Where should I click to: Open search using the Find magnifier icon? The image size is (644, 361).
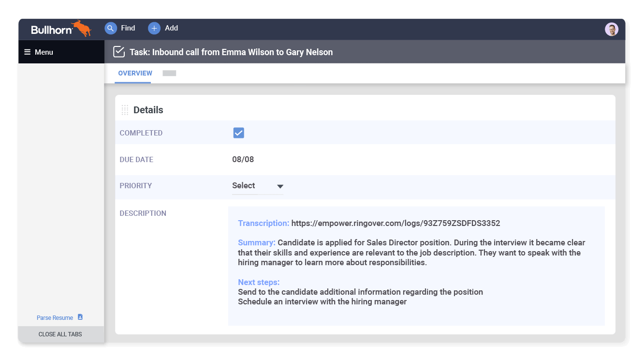tap(110, 28)
